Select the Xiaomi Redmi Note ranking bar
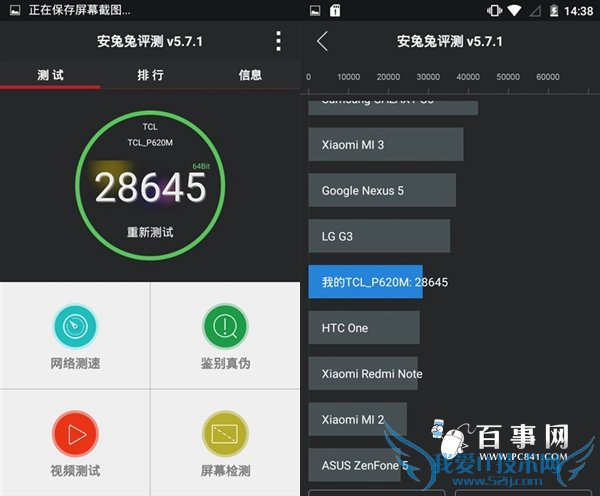This screenshot has height=496, width=600. click(x=363, y=374)
